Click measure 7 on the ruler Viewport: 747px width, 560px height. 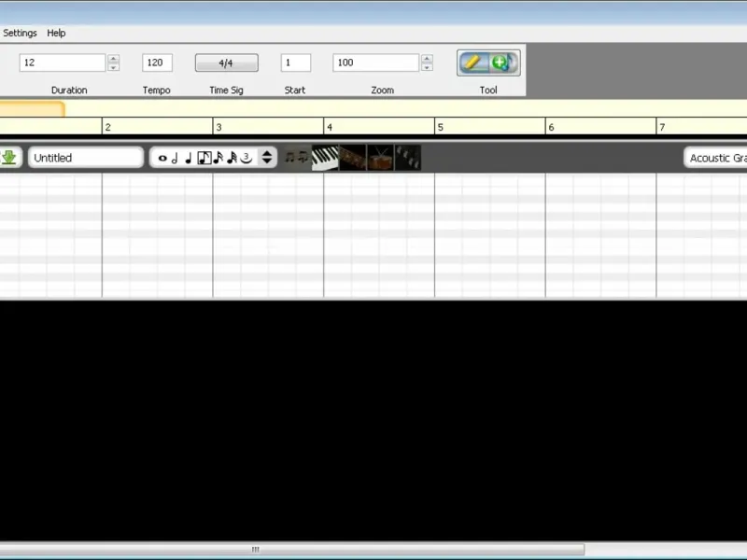pyautogui.click(x=662, y=127)
